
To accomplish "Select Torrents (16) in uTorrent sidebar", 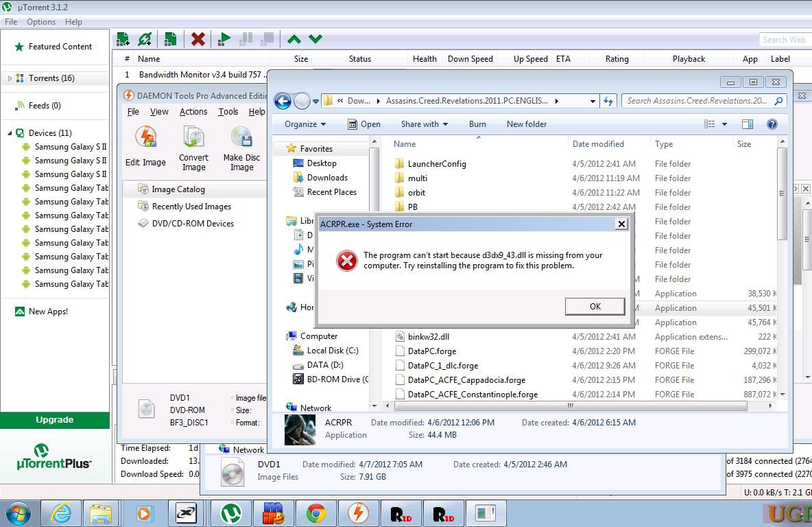I will point(51,78).
